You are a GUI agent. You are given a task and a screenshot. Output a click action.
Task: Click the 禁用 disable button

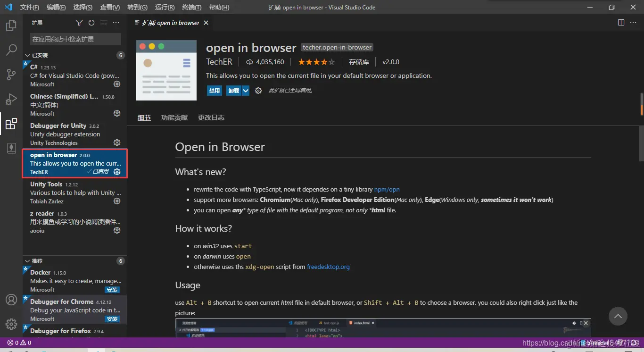point(215,91)
